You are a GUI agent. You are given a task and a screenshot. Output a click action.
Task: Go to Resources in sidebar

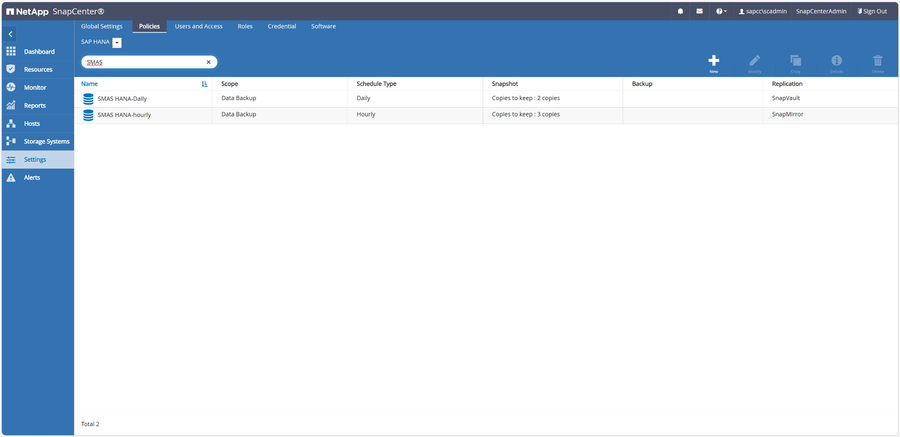pyautogui.click(x=38, y=69)
